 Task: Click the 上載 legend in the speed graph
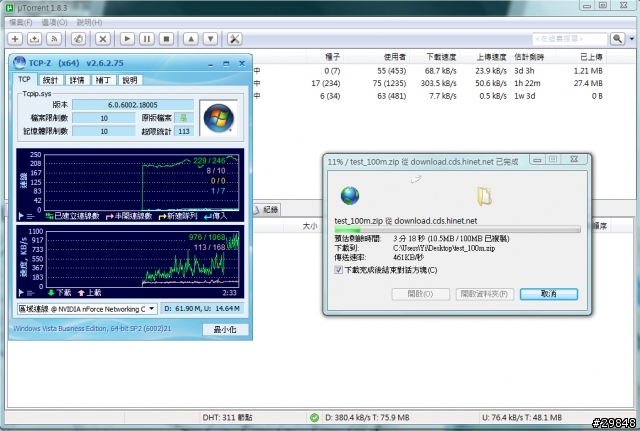pyautogui.click(x=89, y=293)
